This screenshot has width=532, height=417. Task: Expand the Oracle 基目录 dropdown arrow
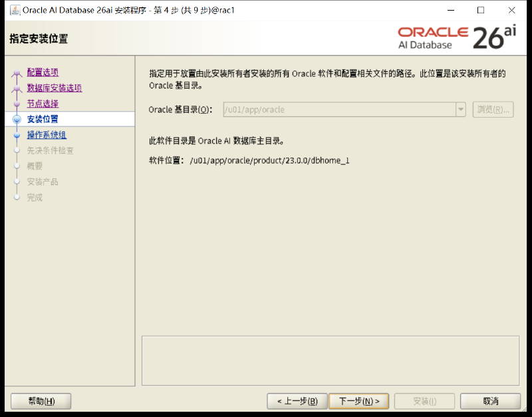(460, 110)
